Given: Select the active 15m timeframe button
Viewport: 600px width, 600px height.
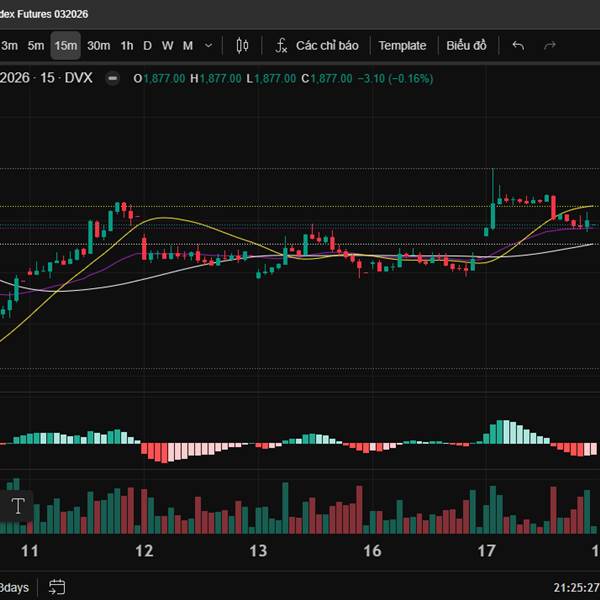Looking at the screenshot, I should pyautogui.click(x=66, y=45).
